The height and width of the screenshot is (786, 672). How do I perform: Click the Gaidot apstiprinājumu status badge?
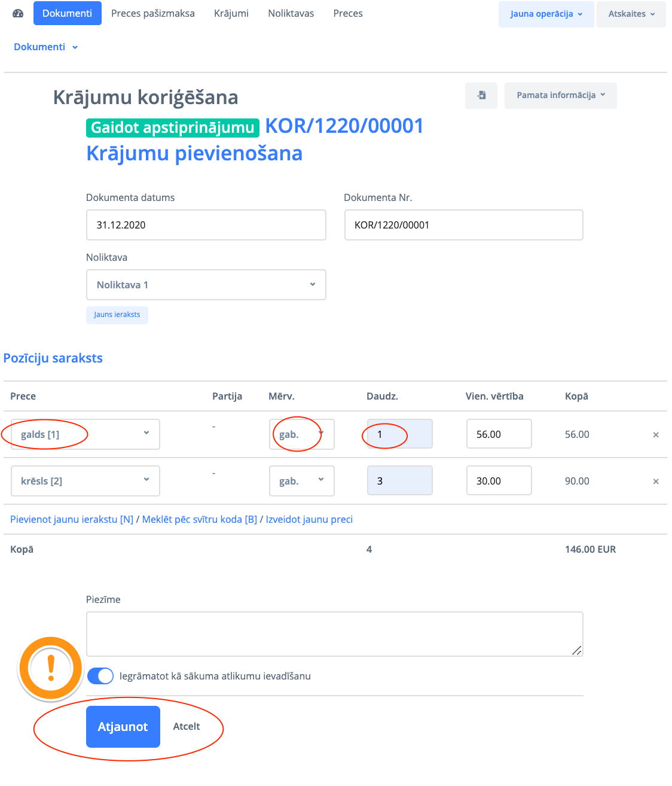(173, 127)
